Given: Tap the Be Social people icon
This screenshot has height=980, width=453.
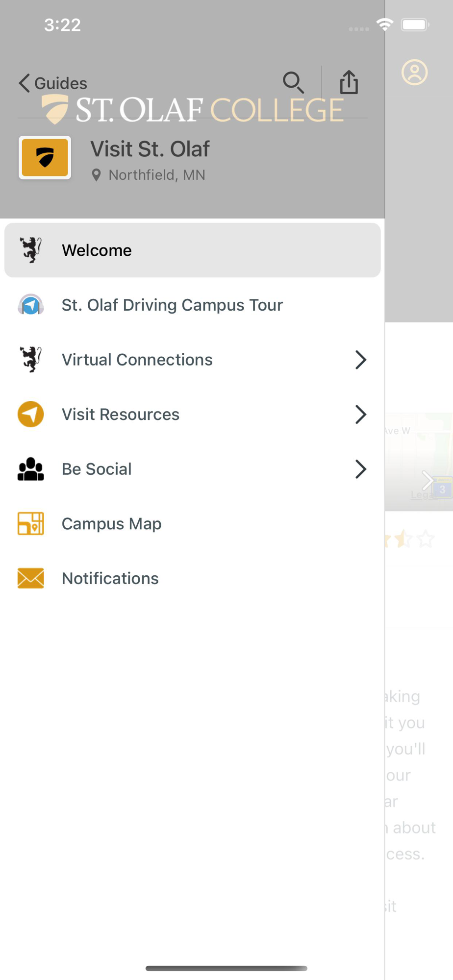Looking at the screenshot, I should (30, 469).
